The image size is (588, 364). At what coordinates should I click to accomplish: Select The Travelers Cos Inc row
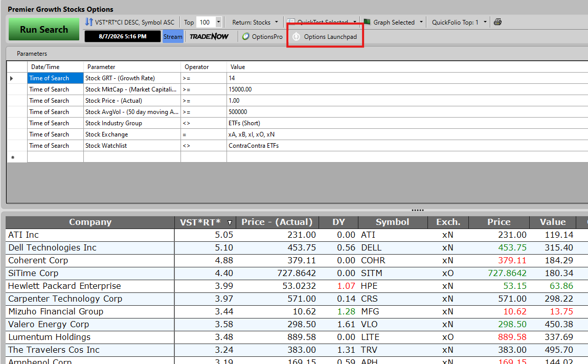pos(297,350)
